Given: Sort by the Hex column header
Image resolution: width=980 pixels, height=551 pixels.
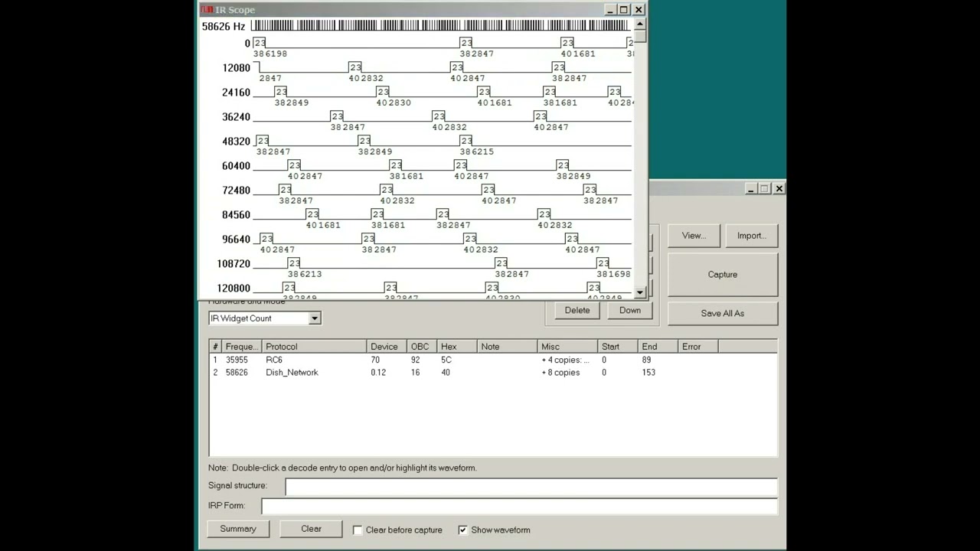Looking at the screenshot, I should (x=457, y=347).
